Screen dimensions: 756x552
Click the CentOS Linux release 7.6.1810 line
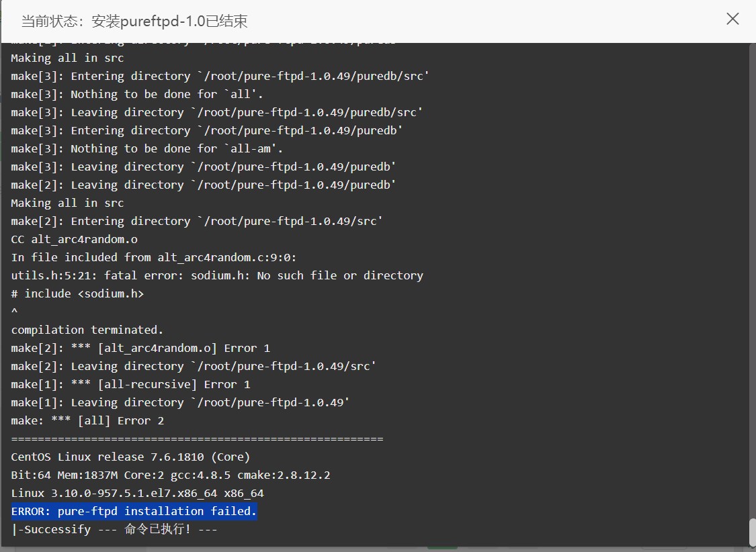pos(130,457)
